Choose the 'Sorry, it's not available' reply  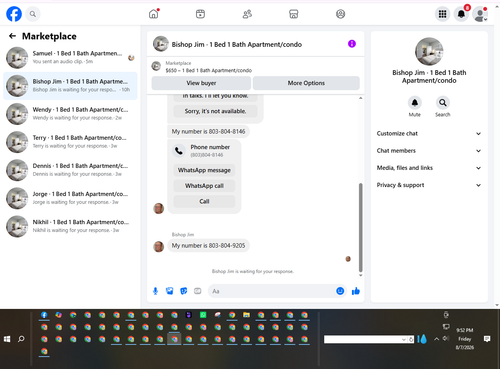tap(215, 111)
